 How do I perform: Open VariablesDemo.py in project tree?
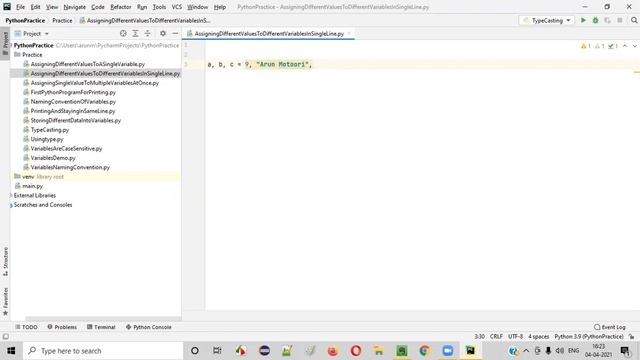coord(53,158)
